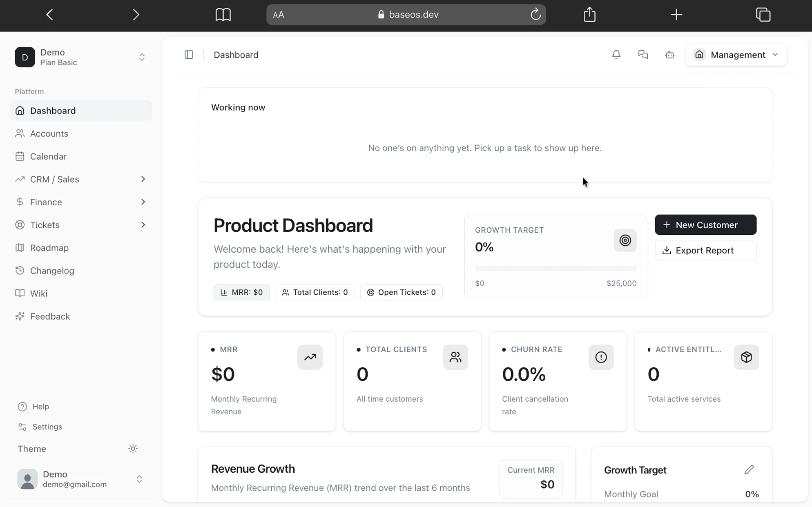The width and height of the screenshot is (812, 507).
Task: Click the Churn Rate alert icon
Action: point(601,357)
